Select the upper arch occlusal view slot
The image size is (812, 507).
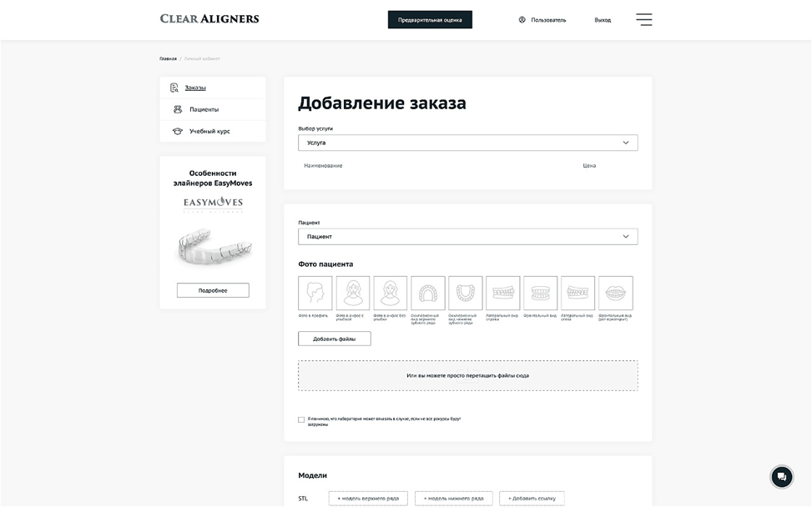428,294
